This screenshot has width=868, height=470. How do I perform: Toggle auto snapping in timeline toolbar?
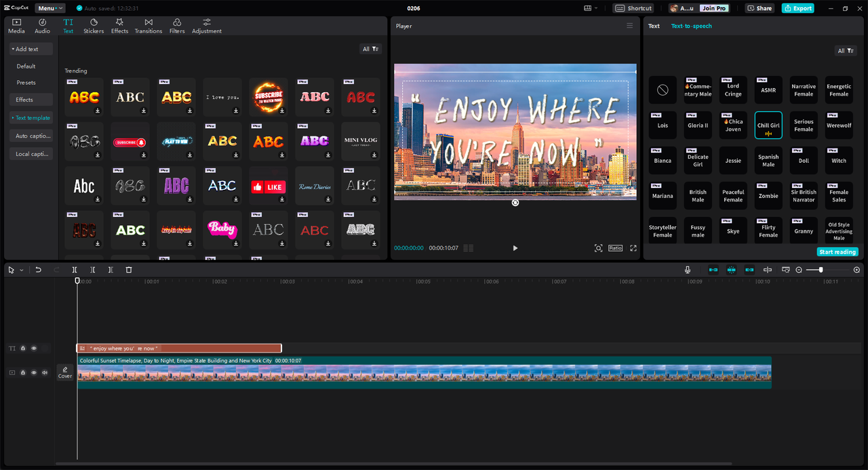[x=731, y=270]
